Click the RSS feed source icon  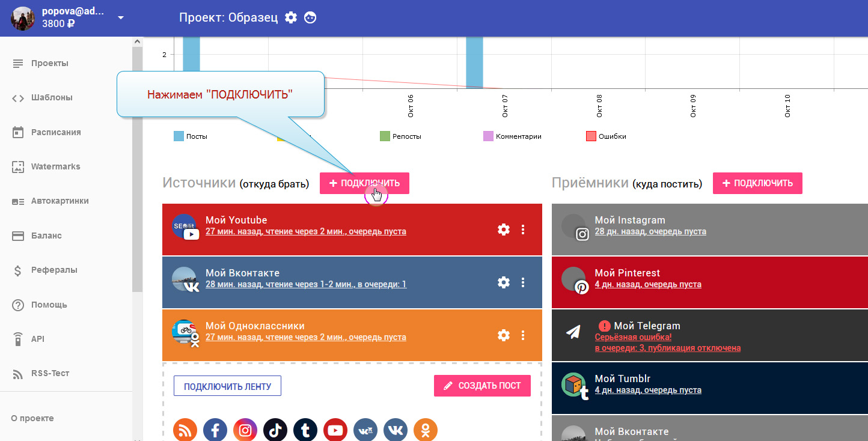(185, 430)
